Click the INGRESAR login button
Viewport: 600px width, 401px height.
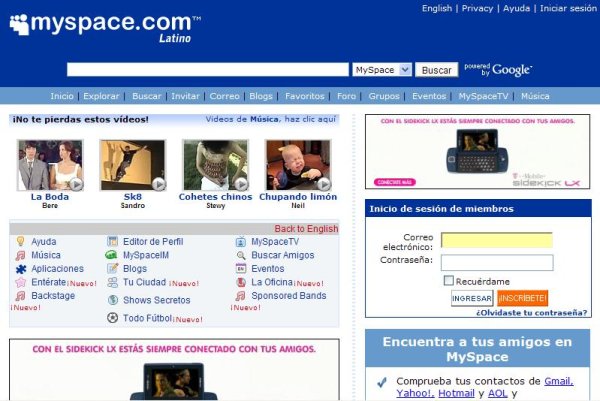click(x=472, y=298)
